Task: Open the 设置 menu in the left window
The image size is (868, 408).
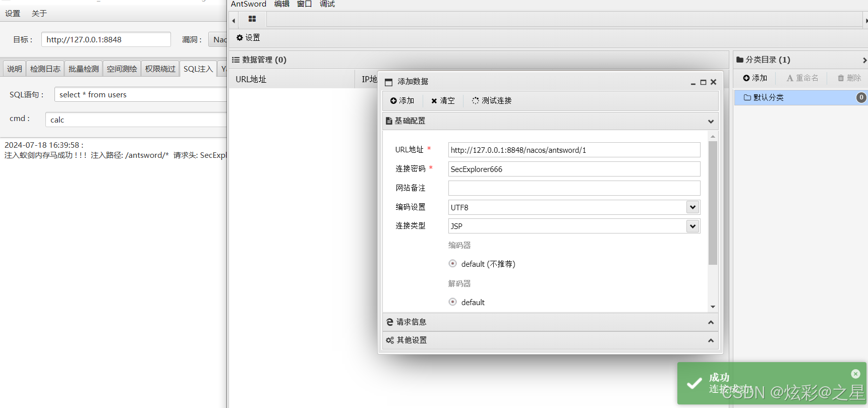Action: 13,14
